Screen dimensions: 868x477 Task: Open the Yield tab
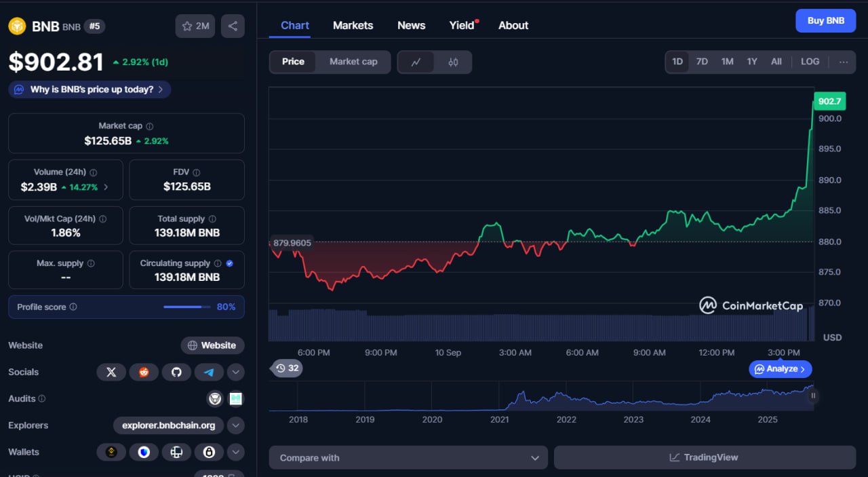click(x=463, y=25)
